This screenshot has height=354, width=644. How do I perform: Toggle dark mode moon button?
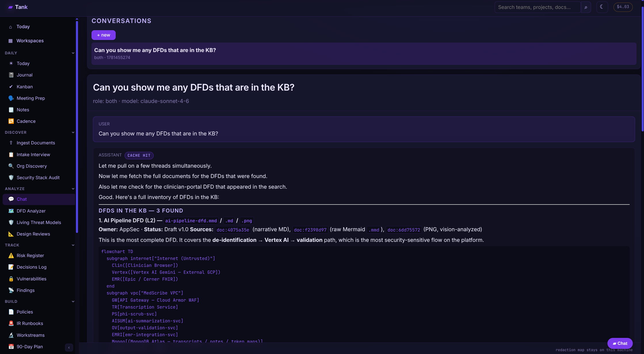point(602,7)
